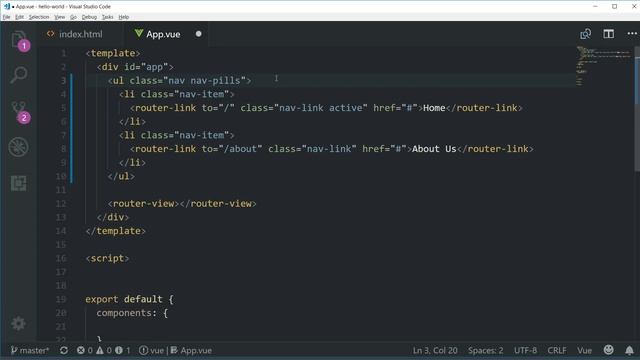The image size is (640, 360).
Task: Open the Manage gear at sidebar bottom
Action: (x=18, y=323)
